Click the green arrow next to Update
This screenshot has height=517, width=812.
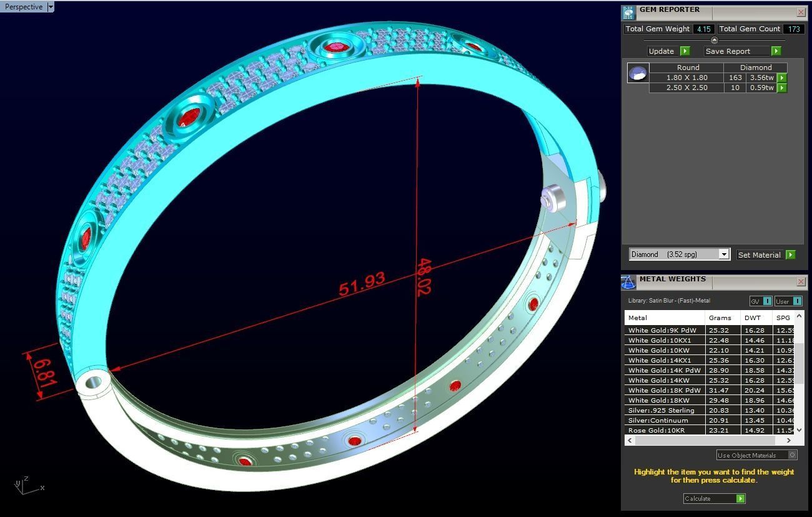[685, 51]
